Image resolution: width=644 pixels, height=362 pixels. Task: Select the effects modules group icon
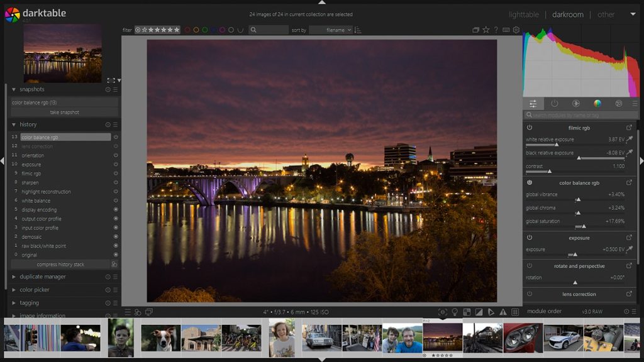(620, 104)
